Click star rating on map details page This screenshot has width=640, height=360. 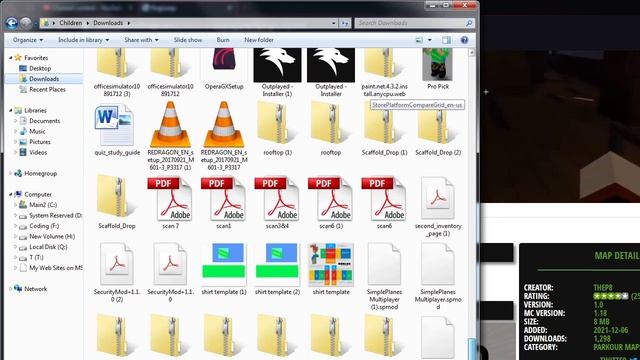point(611,296)
